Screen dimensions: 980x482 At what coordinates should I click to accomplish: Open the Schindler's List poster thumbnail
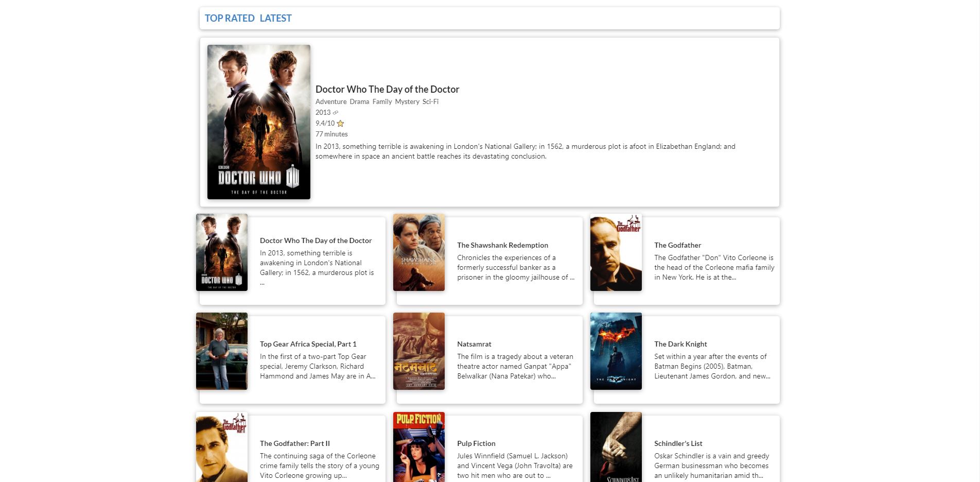[x=616, y=447]
